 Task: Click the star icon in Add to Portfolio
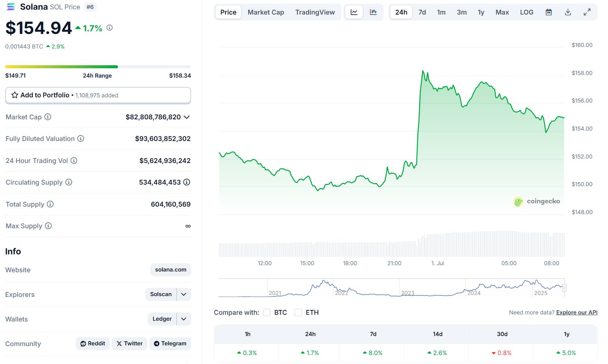pyautogui.click(x=15, y=95)
